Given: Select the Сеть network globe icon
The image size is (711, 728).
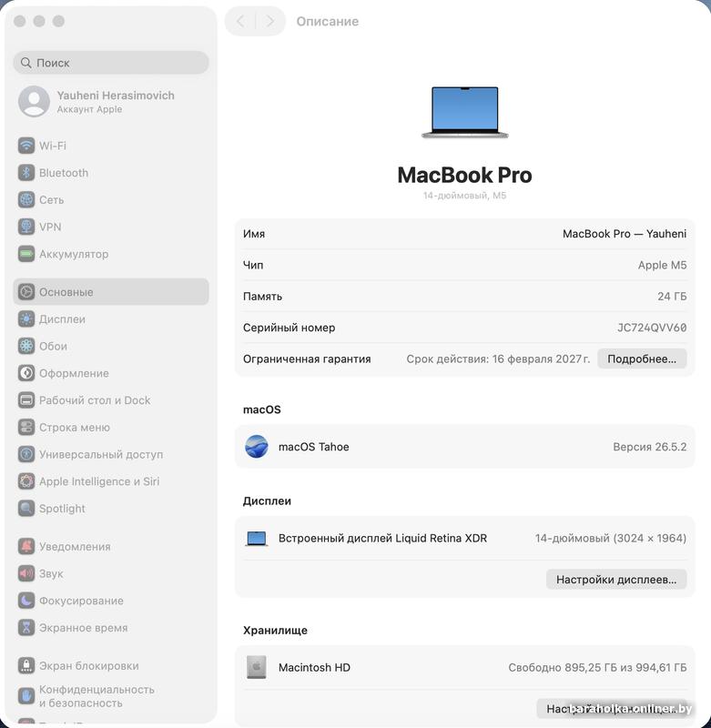Looking at the screenshot, I should click(x=26, y=199).
